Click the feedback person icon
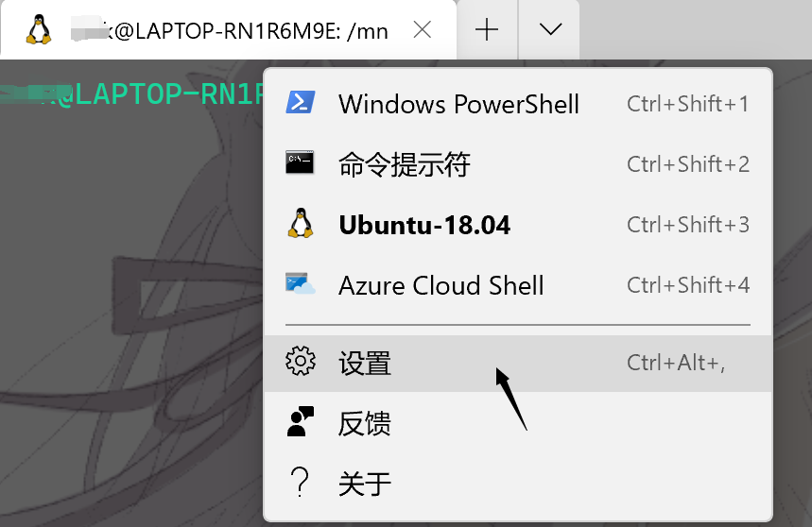The width and height of the screenshot is (812, 527). [x=301, y=421]
